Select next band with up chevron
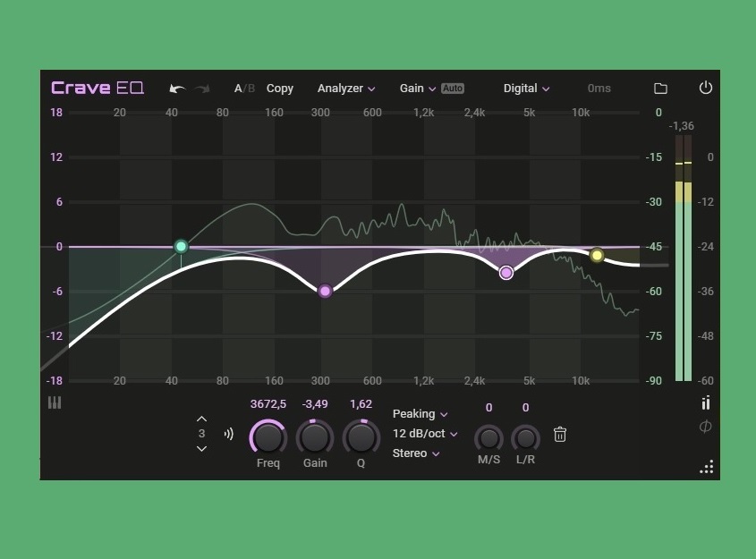756x559 pixels. pyautogui.click(x=201, y=419)
